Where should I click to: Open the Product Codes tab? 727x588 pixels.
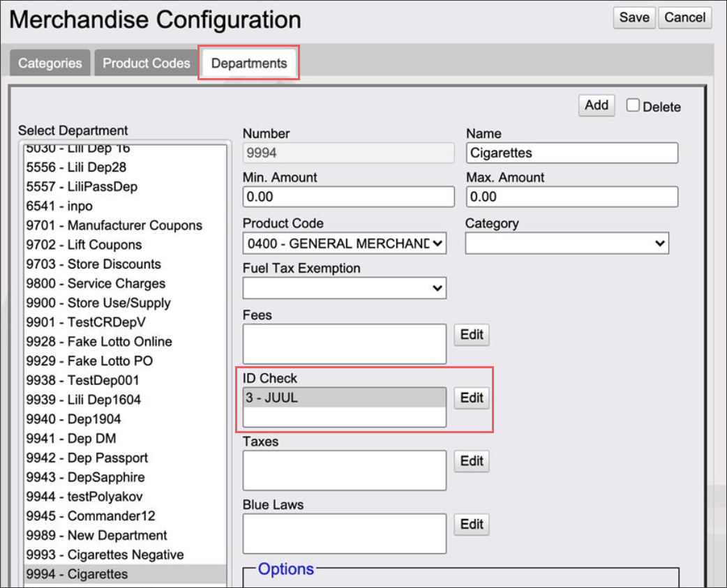(x=147, y=63)
